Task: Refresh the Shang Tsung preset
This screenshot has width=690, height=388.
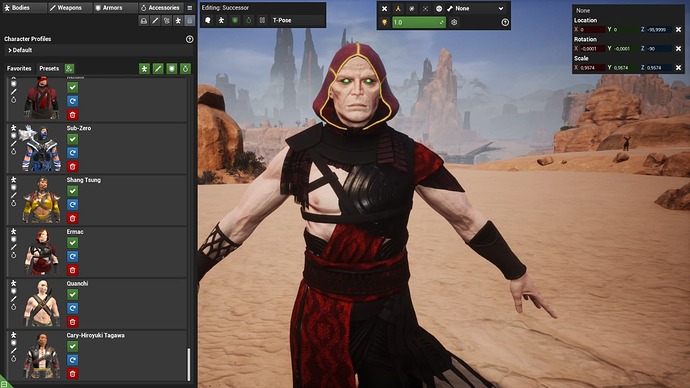Action: tap(73, 205)
